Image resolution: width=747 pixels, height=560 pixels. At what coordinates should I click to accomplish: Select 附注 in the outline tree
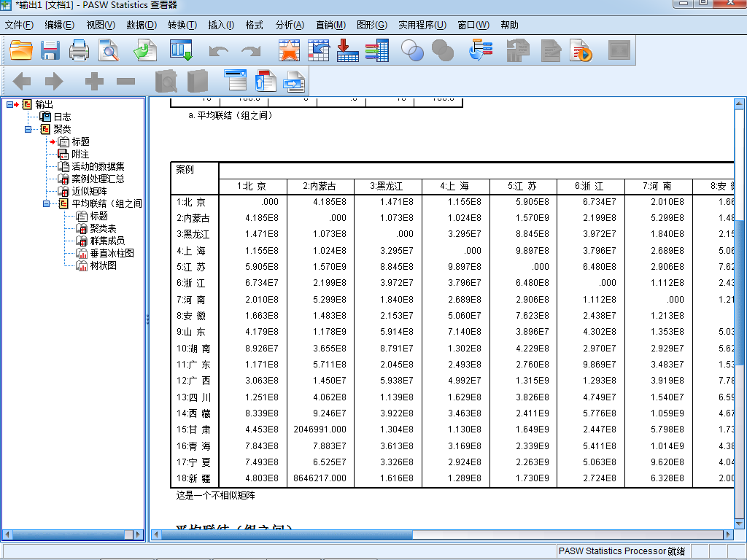(80, 154)
